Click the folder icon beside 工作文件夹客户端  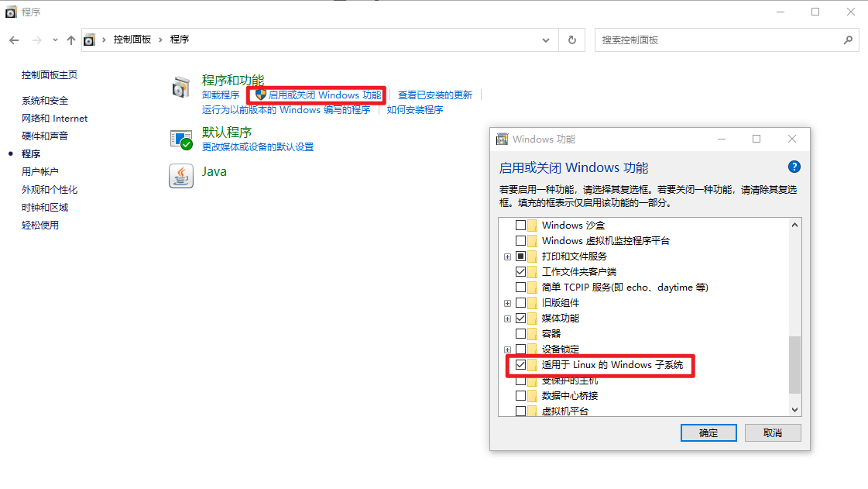(532, 272)
